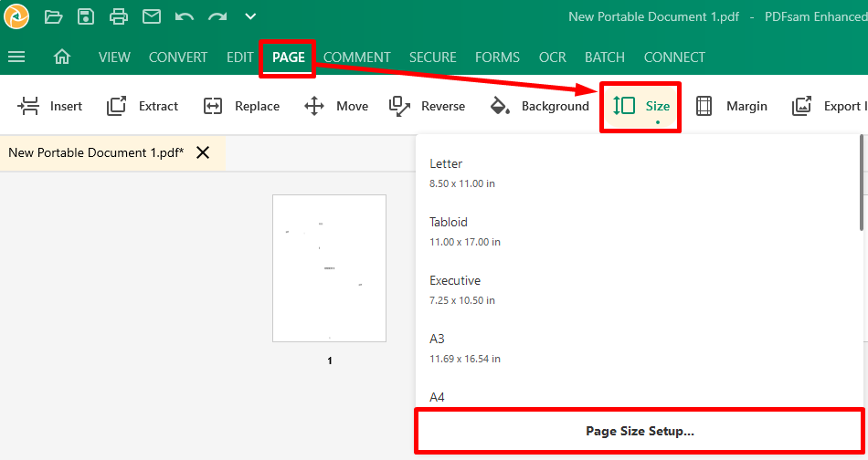
Task: Close the New Portable Document 1.pdf tab
Action: [203, 152]
